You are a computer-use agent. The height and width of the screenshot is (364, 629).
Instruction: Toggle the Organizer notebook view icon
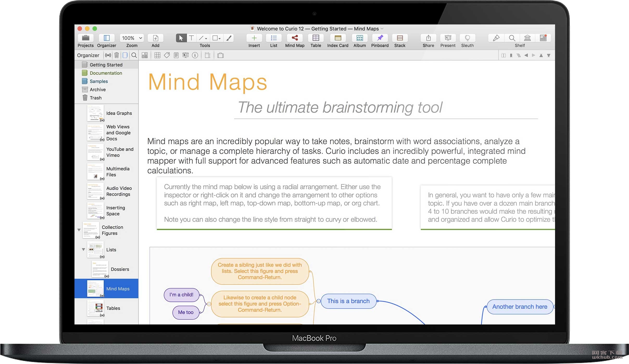coord(125,55)
